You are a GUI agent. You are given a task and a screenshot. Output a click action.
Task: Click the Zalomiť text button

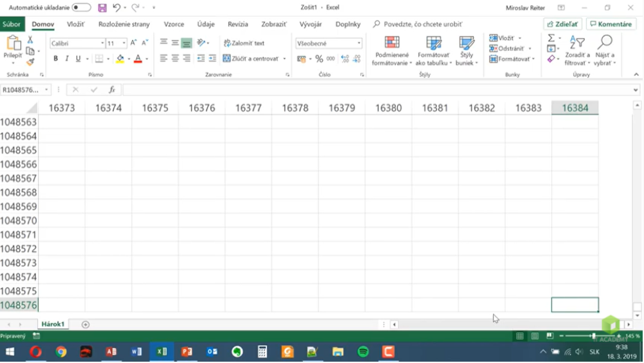[244, 43]
